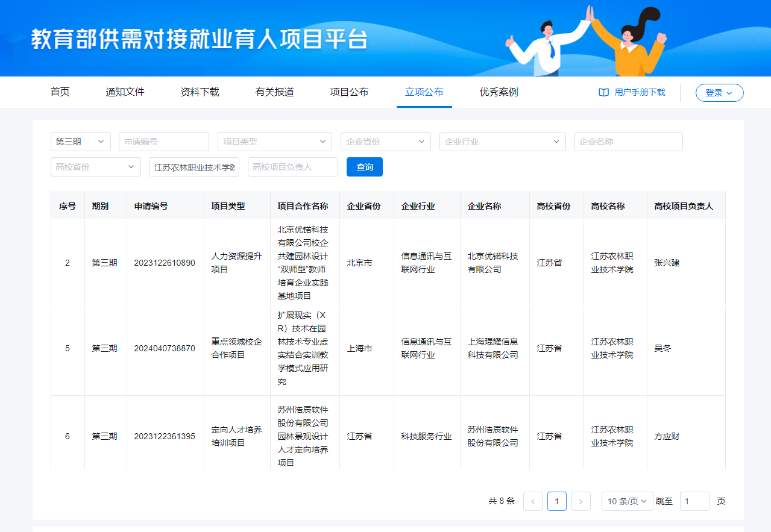This screenshot has width=771, height=532.
Task: Focus the 申请编号 input field
Action: coord(163,142)
